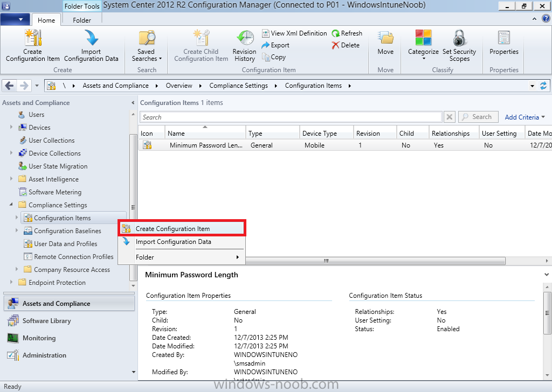Open the address bar dropdown arrow
The width and height of the screenshot is (552, 392).
532,86
